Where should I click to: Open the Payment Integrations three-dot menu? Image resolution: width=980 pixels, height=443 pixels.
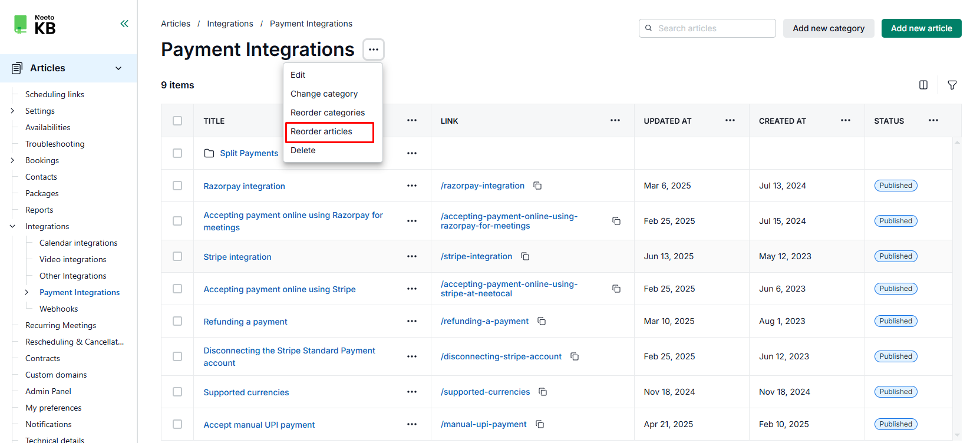pos(374,49)
